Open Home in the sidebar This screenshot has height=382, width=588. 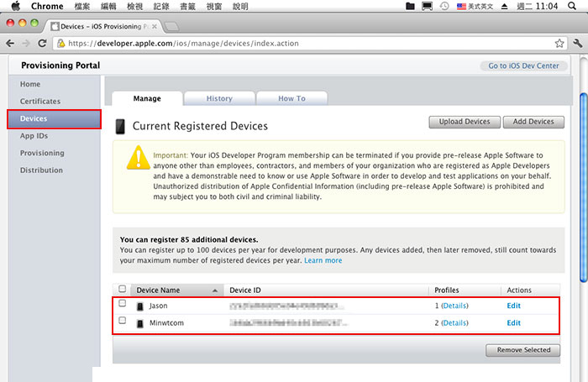[x=30, y=84]
